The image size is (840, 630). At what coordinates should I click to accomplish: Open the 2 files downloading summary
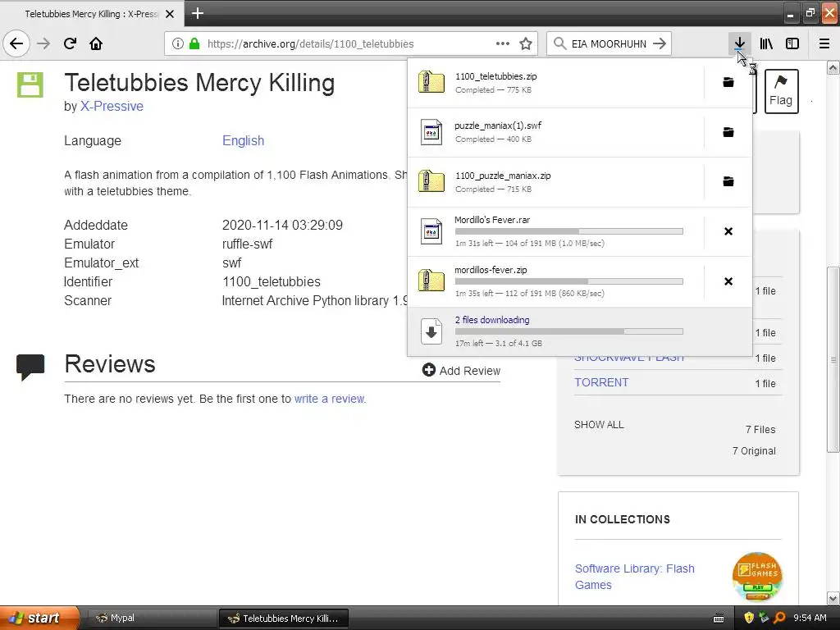[x=580, y=331]
